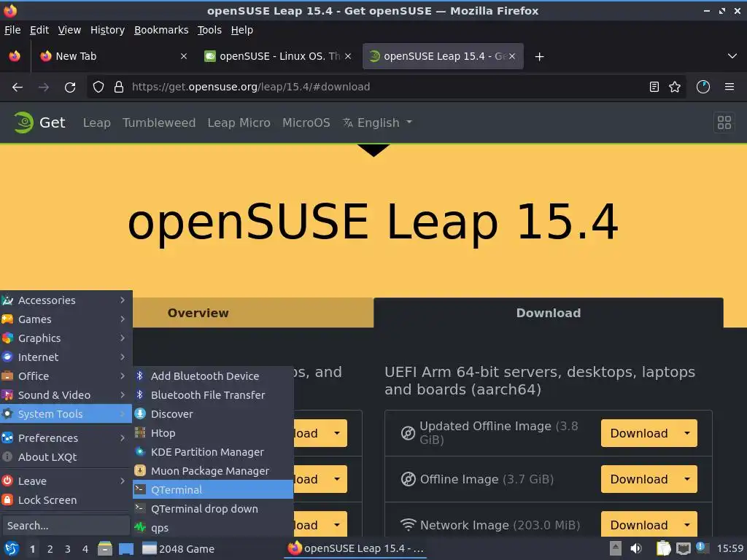747x560 pixels.
Task: Click the network monitor icon in the system tray
Action: click(x=683, y=548)
